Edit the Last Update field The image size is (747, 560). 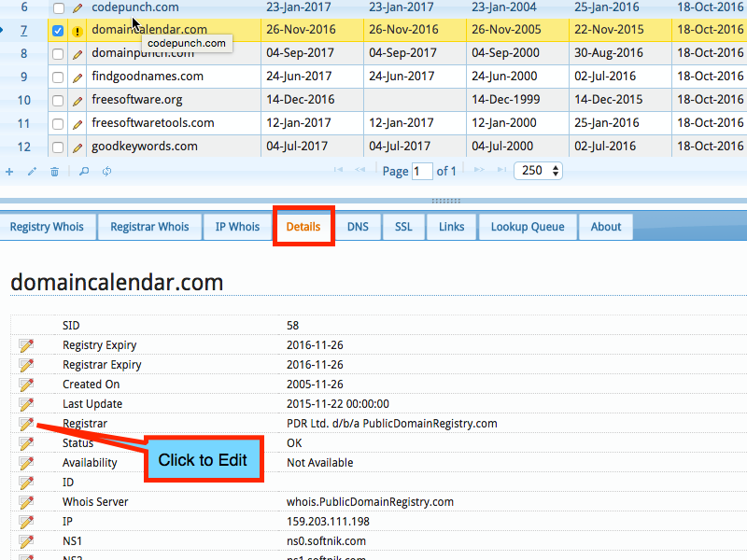[x=26, y=404]
